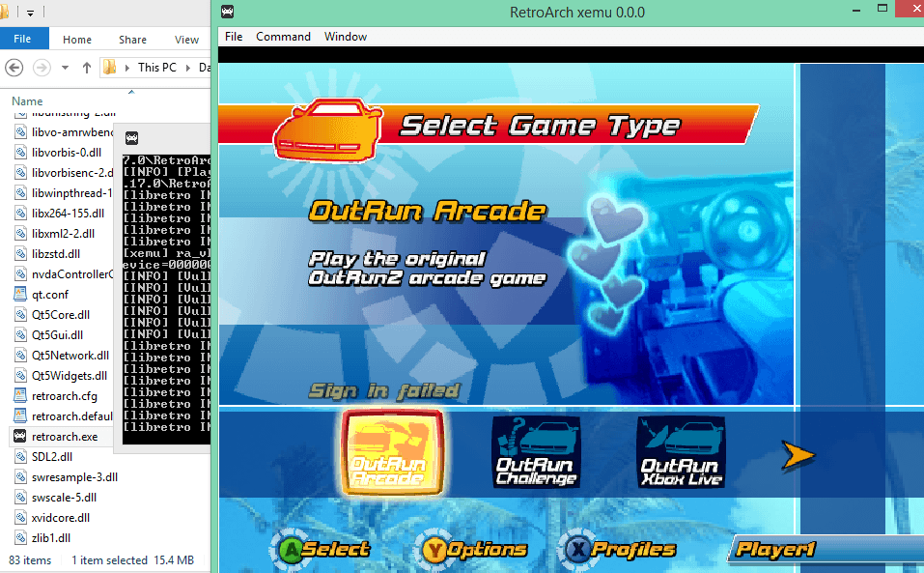
Task: Click the RetroArch window title bar icon
Action: (x=227, y=13)
